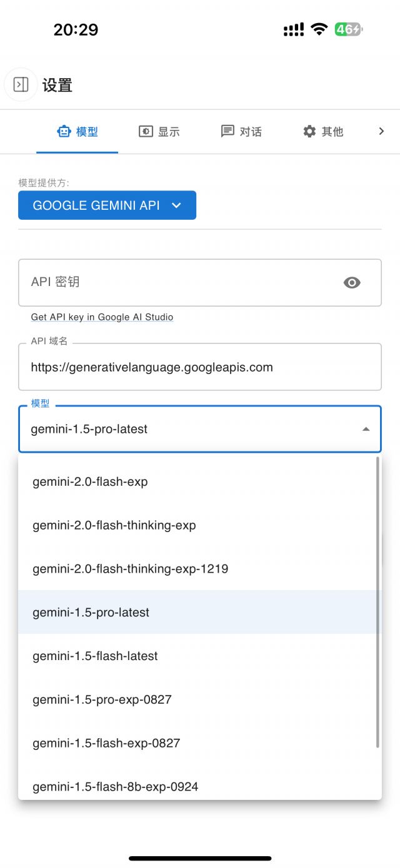Open the 对话 tab

tap(241, 132)
